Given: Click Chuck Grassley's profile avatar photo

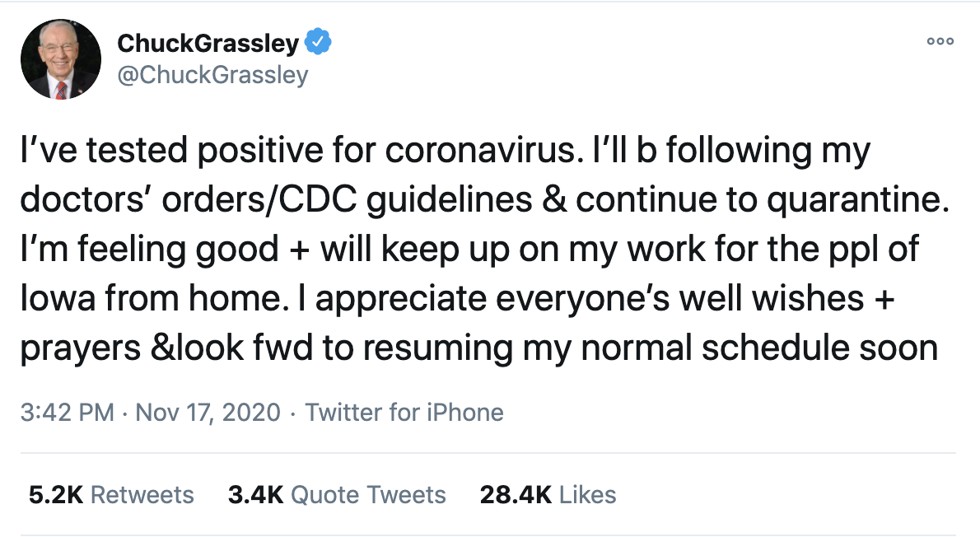Looking at the screenshot, I should coord(60,58).
